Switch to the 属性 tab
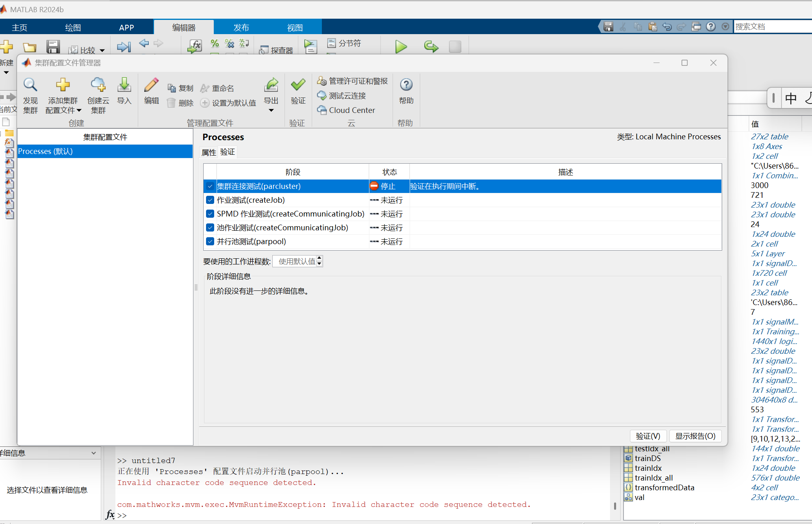The image size is (812, 524). point(209,152)
